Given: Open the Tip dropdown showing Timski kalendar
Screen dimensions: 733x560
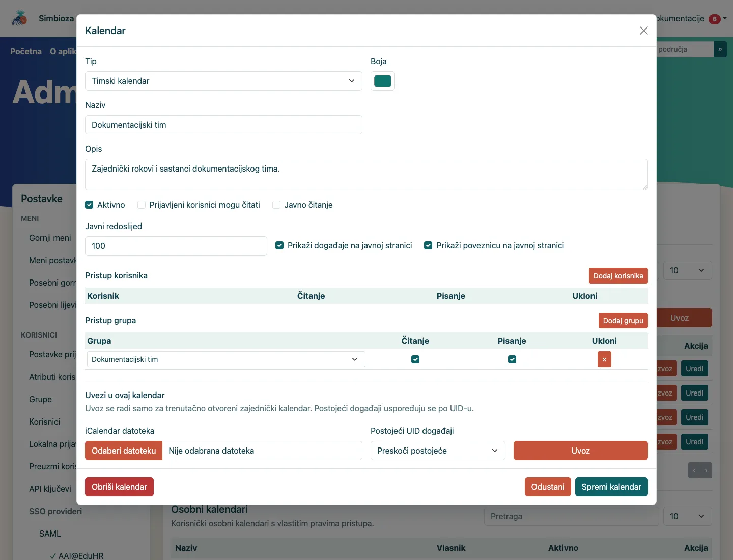Looking at the screenshot, I should 223,81.
